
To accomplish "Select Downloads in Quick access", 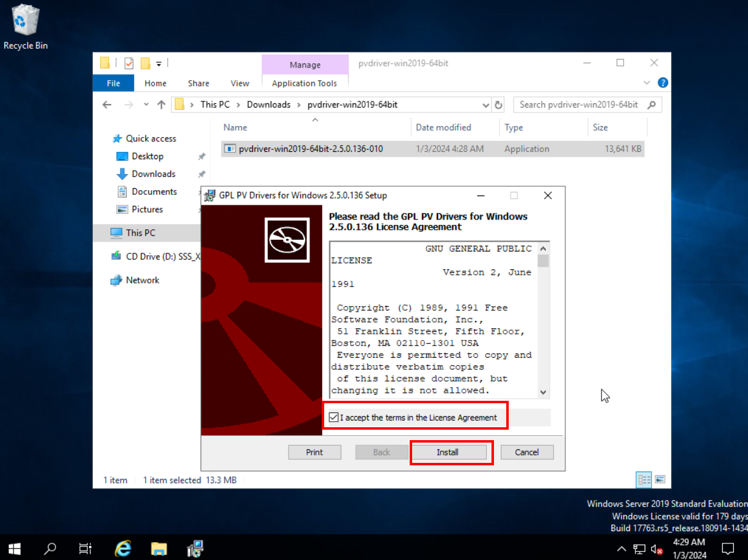I will [153, 174].
